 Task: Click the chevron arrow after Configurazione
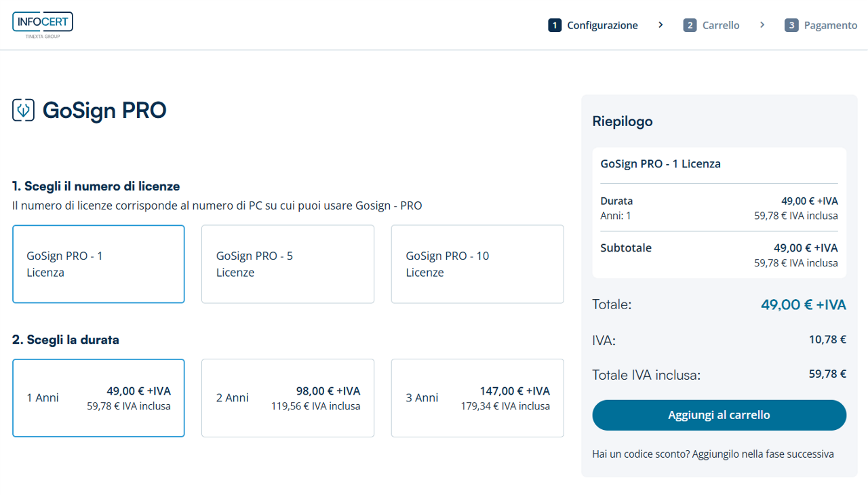(660, 25)
